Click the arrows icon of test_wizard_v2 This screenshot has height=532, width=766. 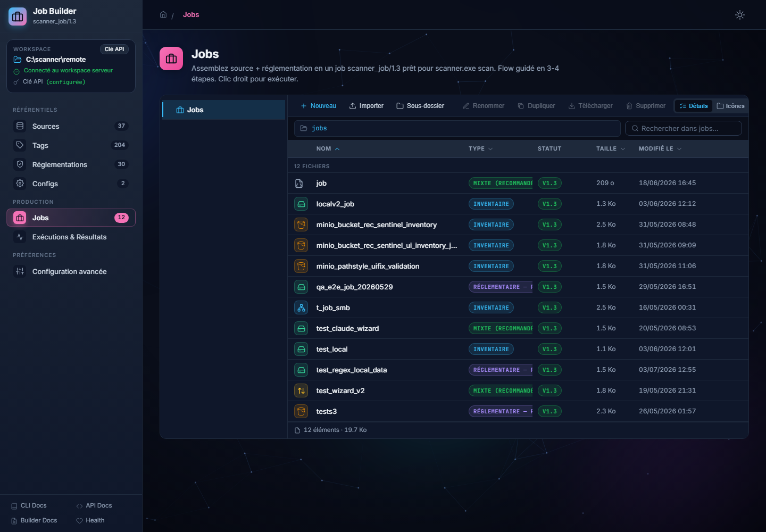pos(301,390)
